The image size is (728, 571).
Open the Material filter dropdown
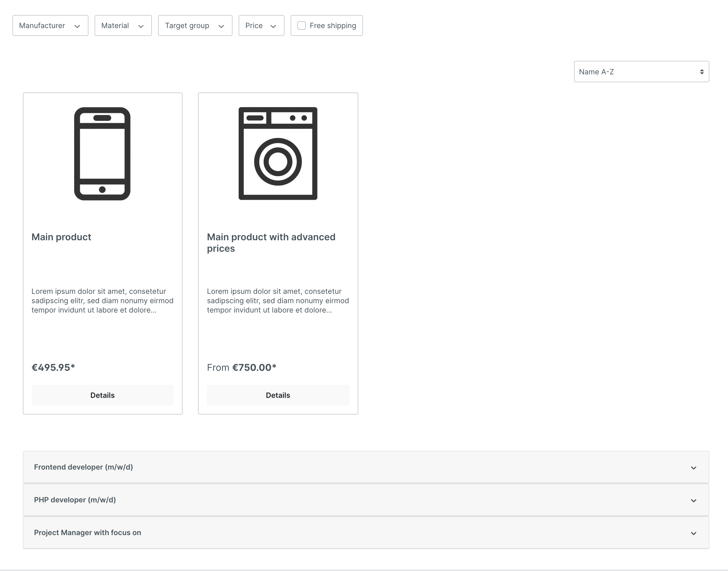(123, 25)
